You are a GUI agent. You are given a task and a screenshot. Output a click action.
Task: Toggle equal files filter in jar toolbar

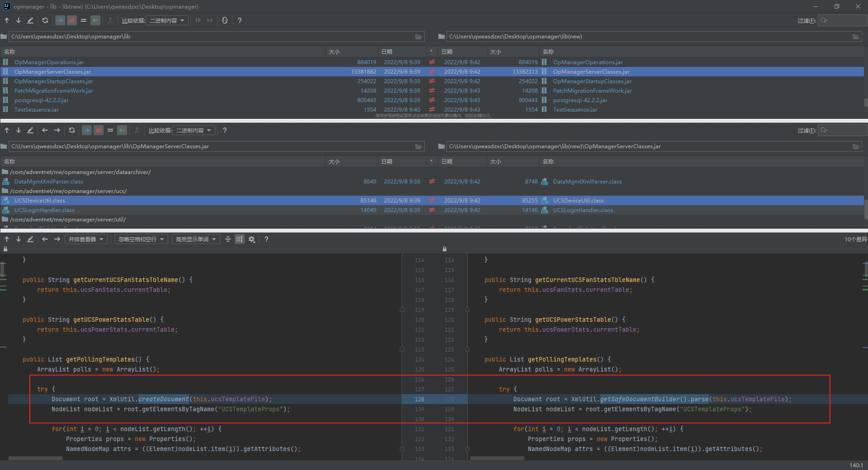coord(110,130)
